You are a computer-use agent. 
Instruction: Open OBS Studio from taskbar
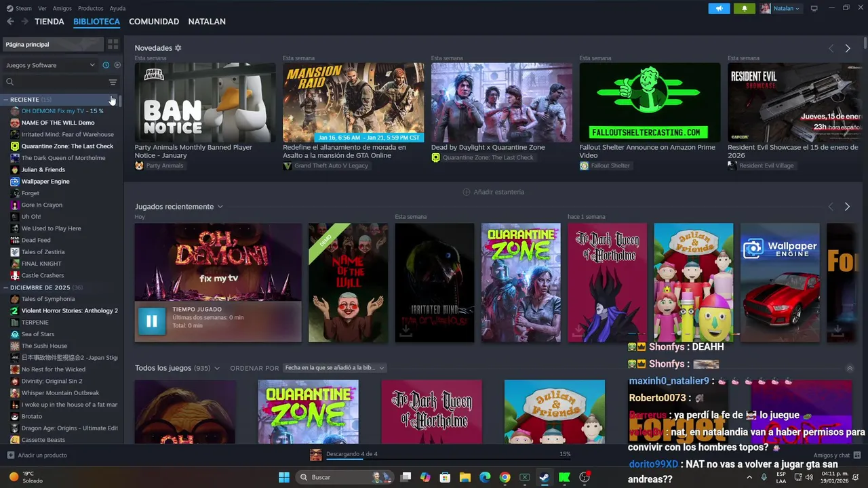585,477
